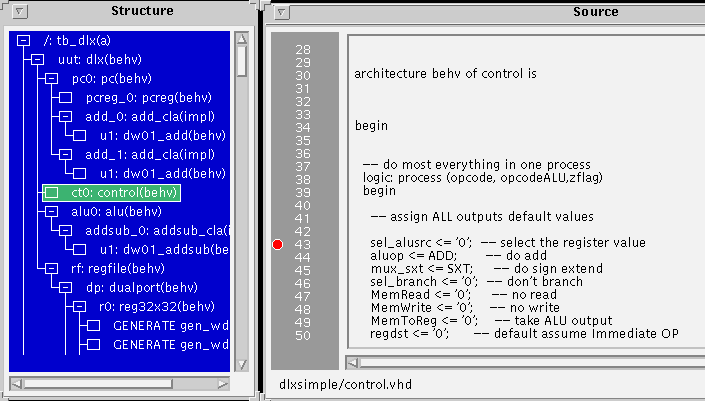Toggle a breakpoint on line number 44

pos(303,257)
